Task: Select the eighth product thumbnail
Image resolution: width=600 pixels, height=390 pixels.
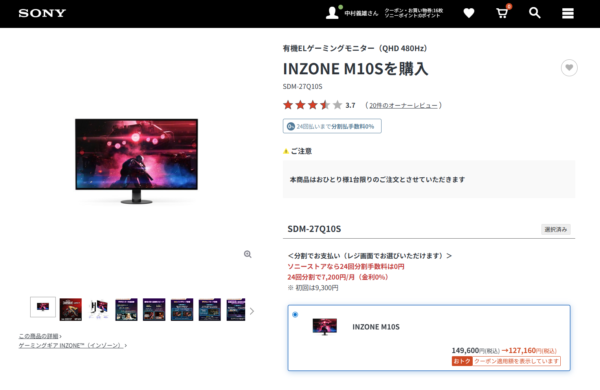Action: (236, 309)
